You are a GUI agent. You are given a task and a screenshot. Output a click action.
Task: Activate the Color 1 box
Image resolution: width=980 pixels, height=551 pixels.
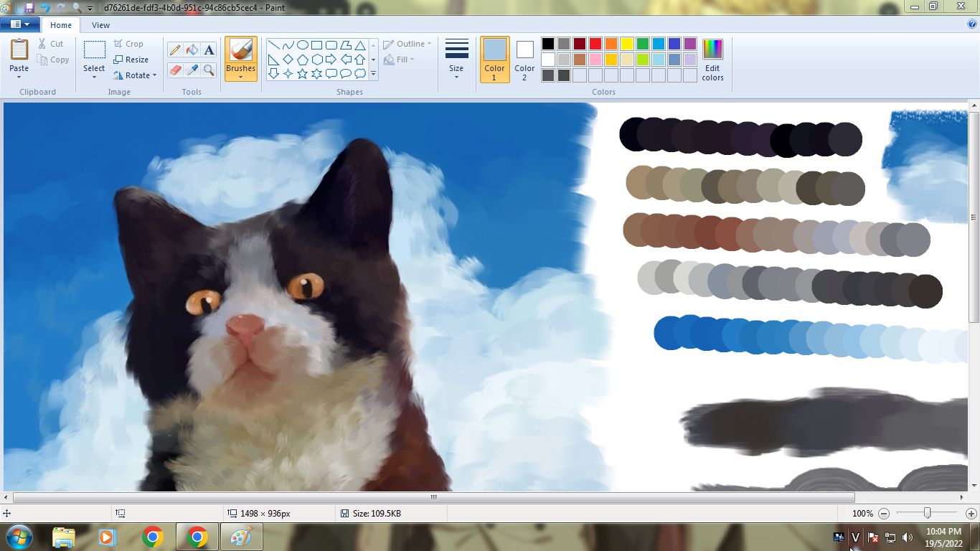click(x=494, y=59)
